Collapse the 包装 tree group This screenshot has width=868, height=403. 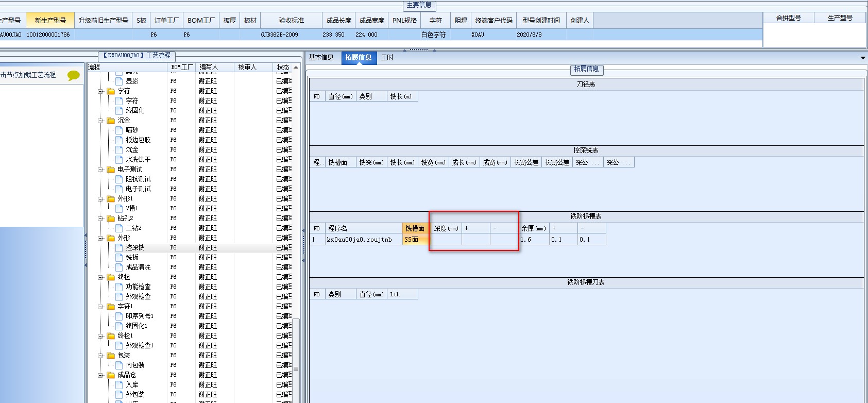101,356
